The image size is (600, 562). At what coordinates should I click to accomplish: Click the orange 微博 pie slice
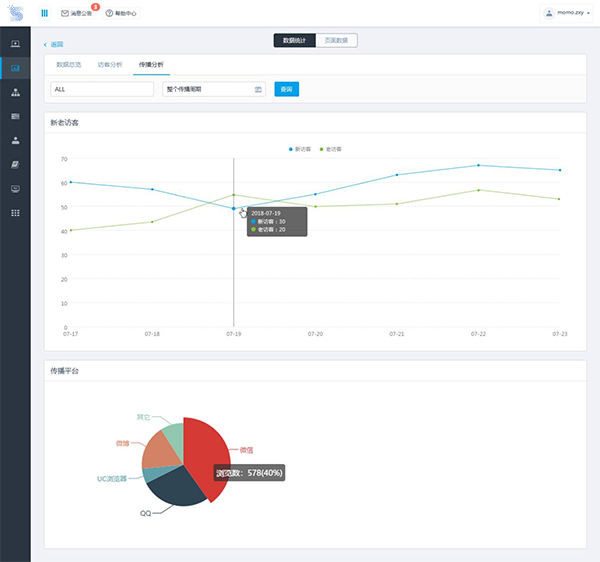[159, 451]
